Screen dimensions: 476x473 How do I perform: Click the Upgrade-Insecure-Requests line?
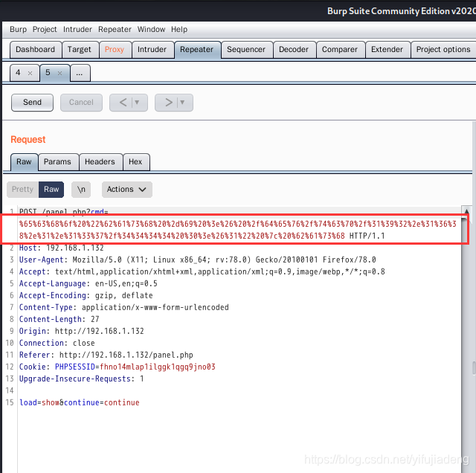pyautogui.click(x=81, y=379)
